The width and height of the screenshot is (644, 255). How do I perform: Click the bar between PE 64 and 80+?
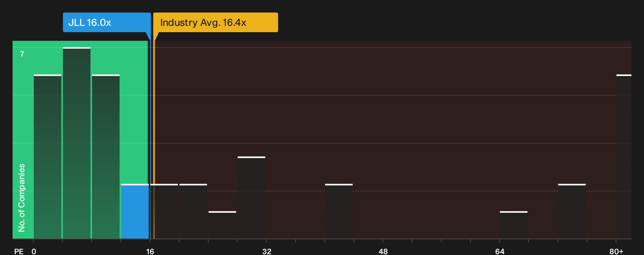tap(572, 211)
